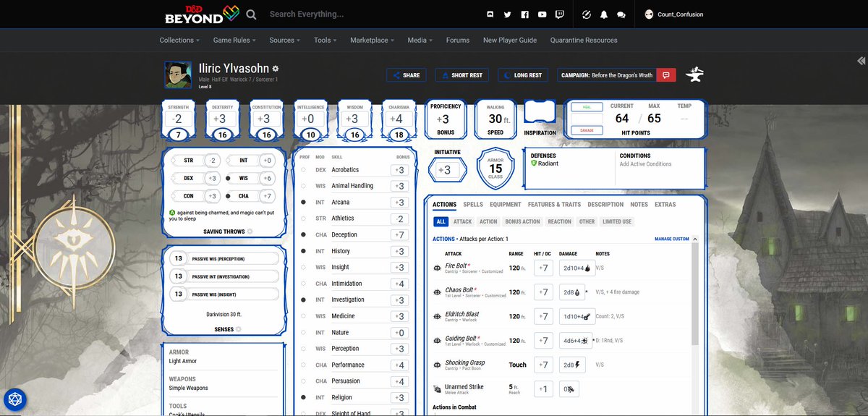
Task: Click Add Active Conditions text
Action: [645, 164]
